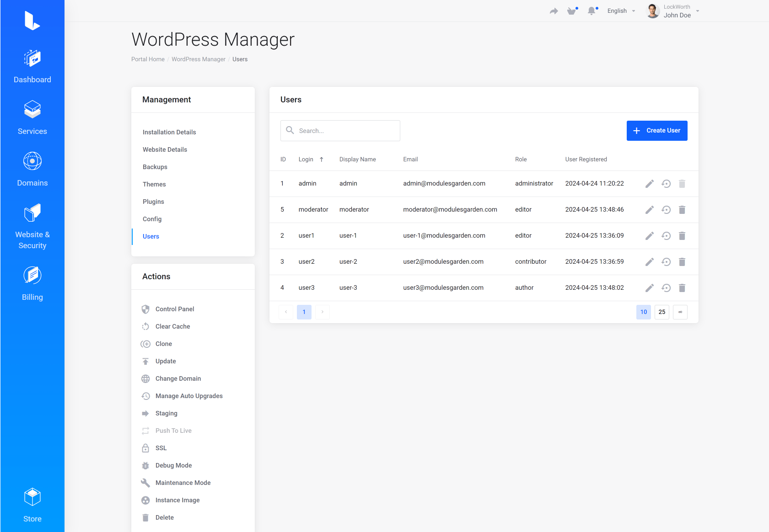Image resolution: width=769 pixels, height=532 pixels.
Task: Delete user2 with trash icon
Action: (x=682, y=262)
